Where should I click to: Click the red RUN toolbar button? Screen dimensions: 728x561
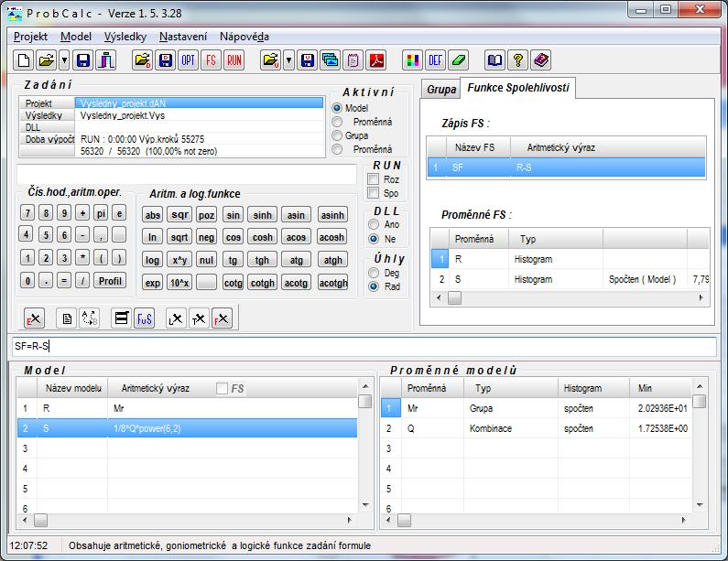pos(234,60)
